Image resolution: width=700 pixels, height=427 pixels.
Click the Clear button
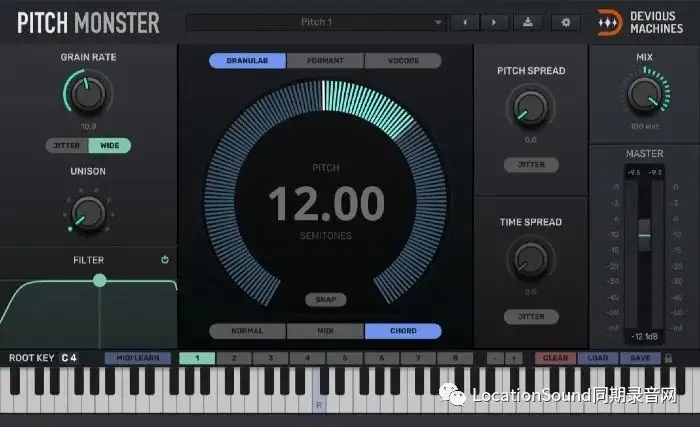[x=555, y=358]
